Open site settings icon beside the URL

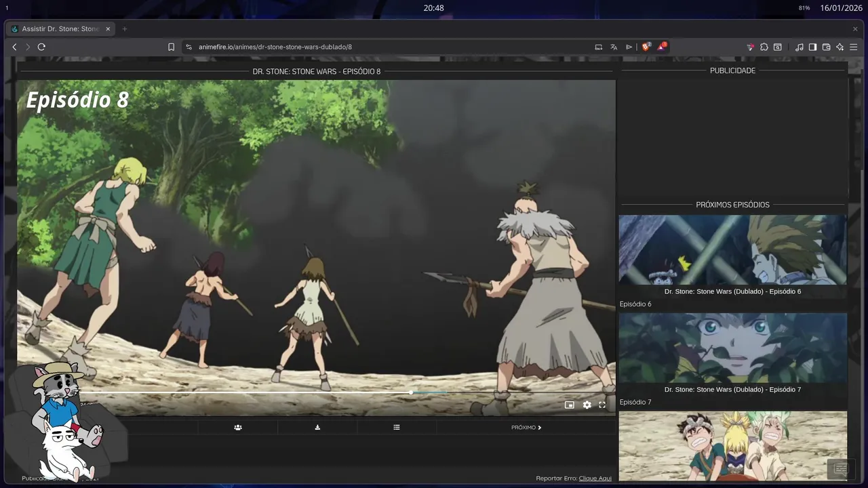click(x=189, y=47)
